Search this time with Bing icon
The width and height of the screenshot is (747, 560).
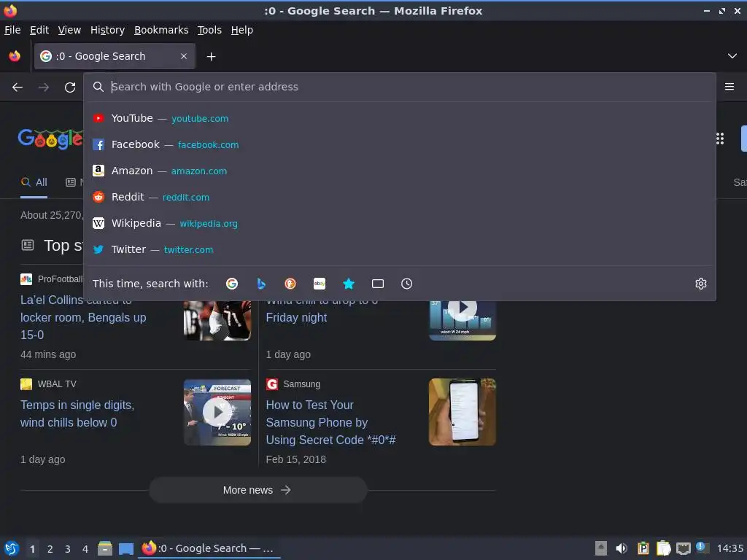coord(261,284)
